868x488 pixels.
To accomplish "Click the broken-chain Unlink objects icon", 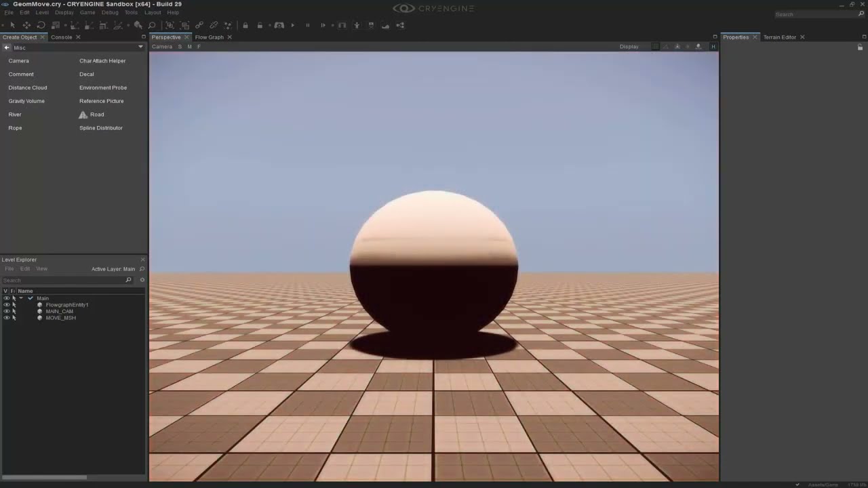I will [214, 25].
